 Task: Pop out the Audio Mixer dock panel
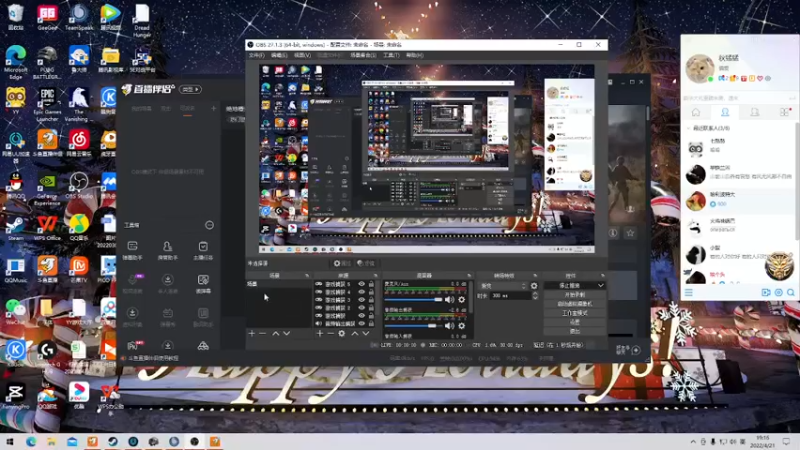(x=469, y=276)
